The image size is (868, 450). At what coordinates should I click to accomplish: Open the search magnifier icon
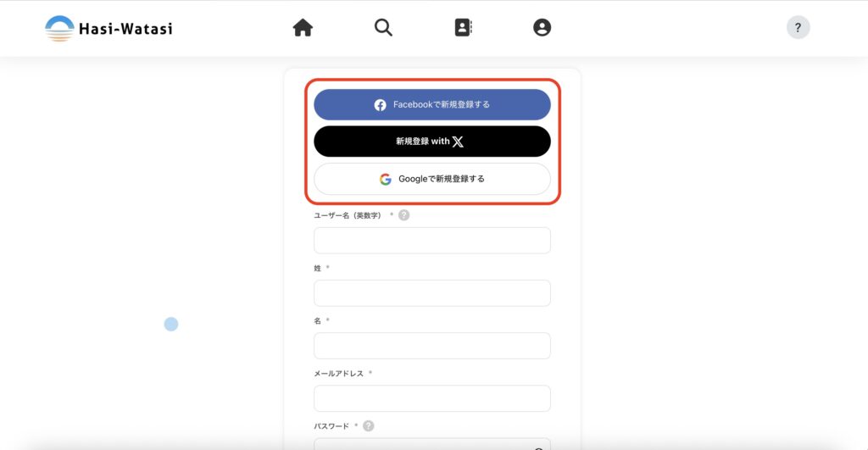[383, 27]
